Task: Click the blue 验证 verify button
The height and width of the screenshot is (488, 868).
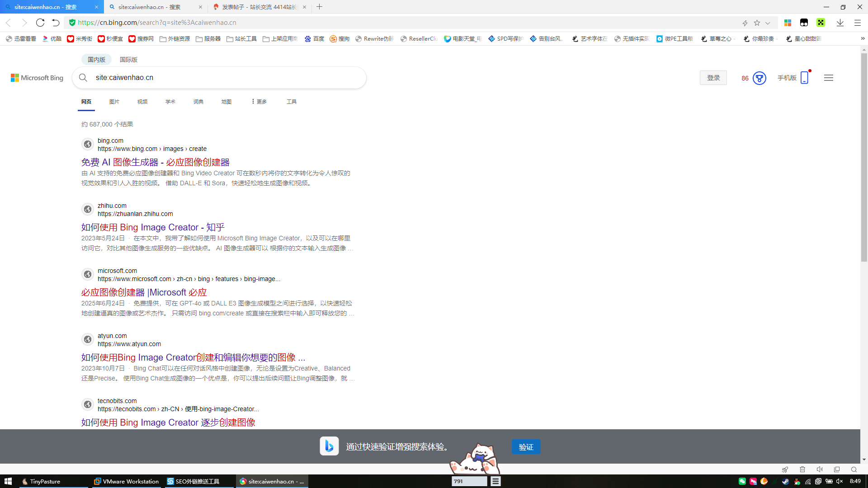Action: point(526,447)
